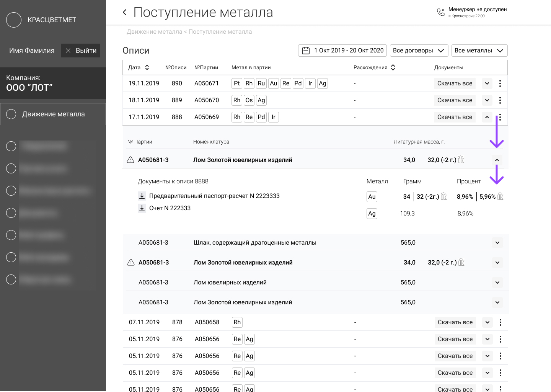Screen dimensions: 551x392
Task: Click the Ag tag under Металл column
Action: coord(372,214)
